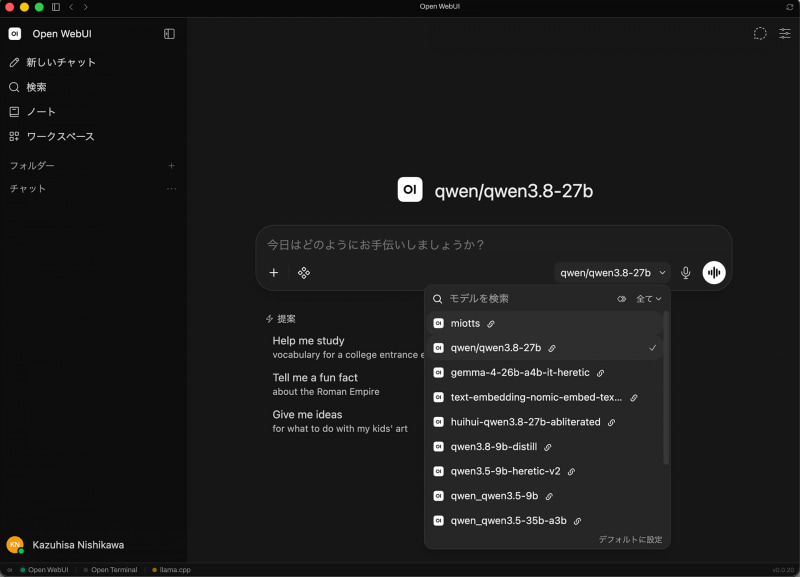Viewport: 800px width, 577px height.
Task: Select huihui-qwen3.8-27b-abliterated model
Action: coord(545,422)
